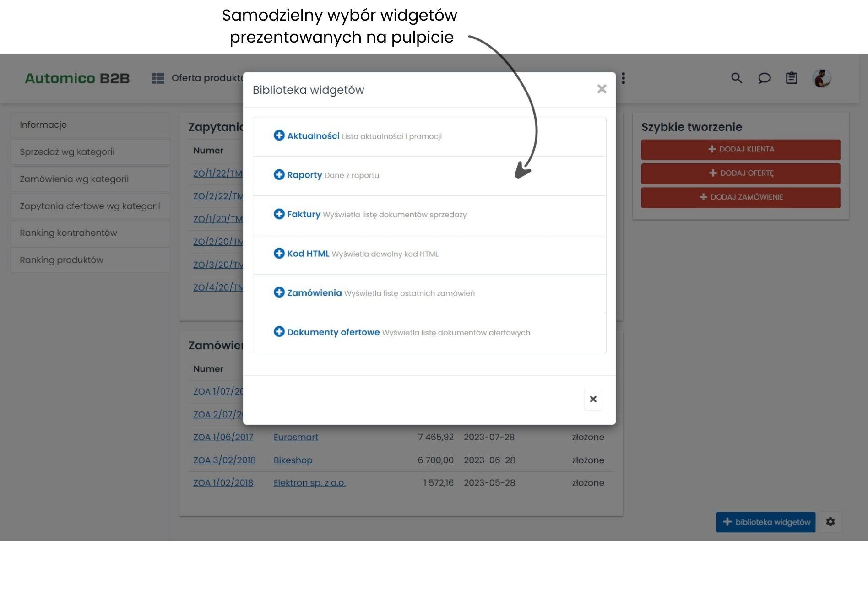Click the DODAJ KLIENTA button

[x=740, y=150]
